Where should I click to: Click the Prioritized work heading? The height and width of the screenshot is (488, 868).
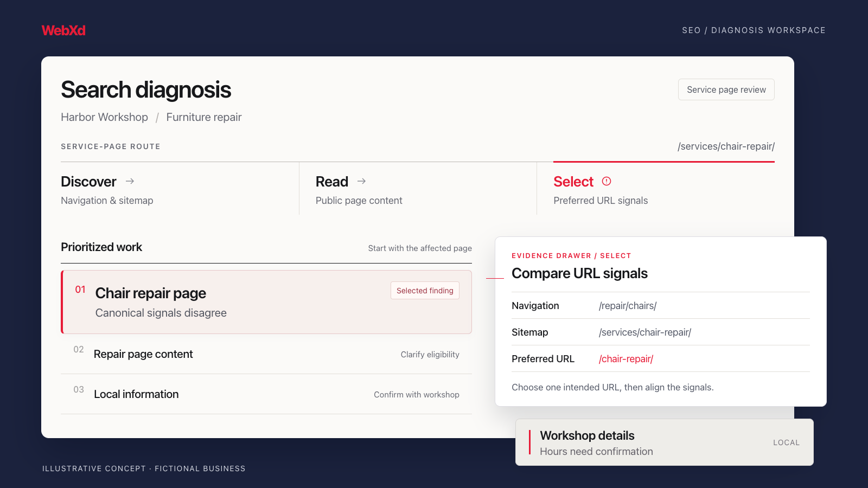(x=101, y=247)
